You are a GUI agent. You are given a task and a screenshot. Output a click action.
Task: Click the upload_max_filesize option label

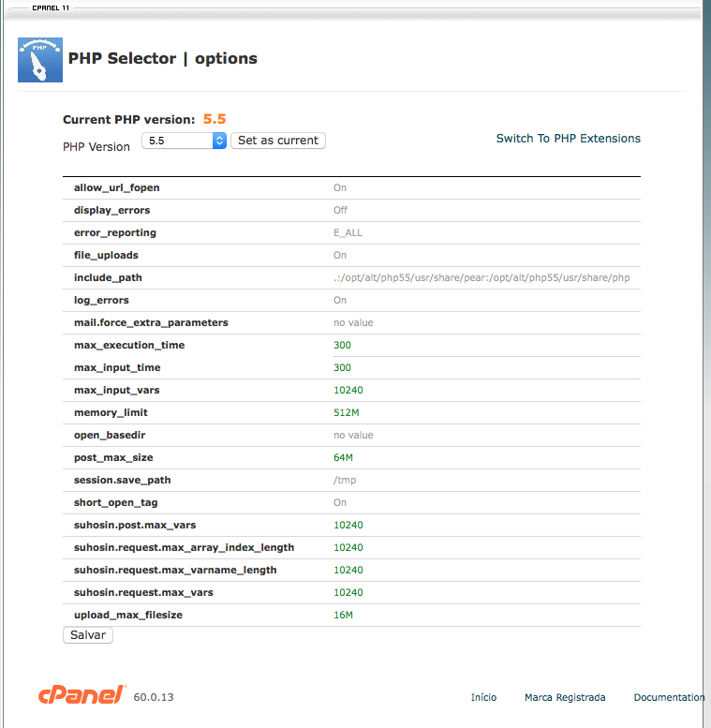pos(128,616)
